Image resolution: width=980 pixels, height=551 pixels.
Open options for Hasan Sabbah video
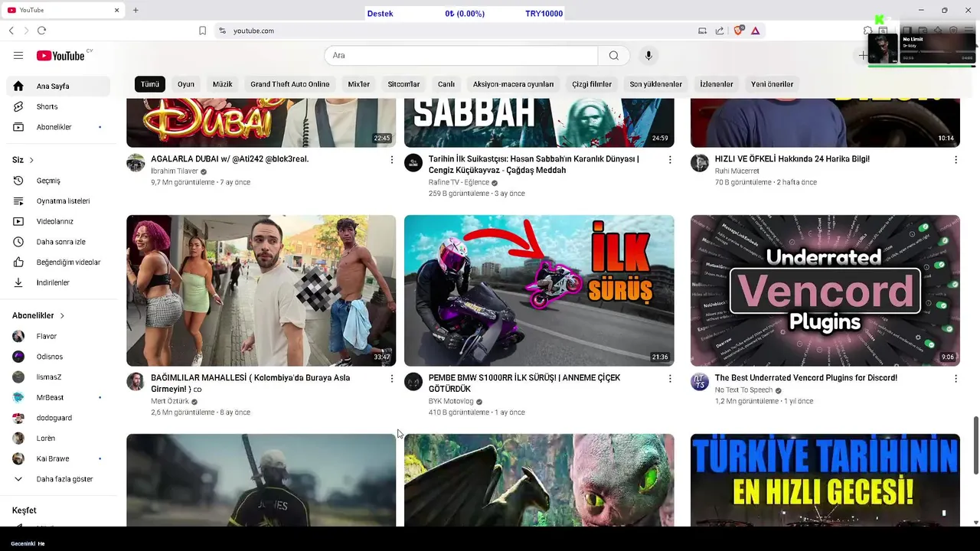(670, 159)
